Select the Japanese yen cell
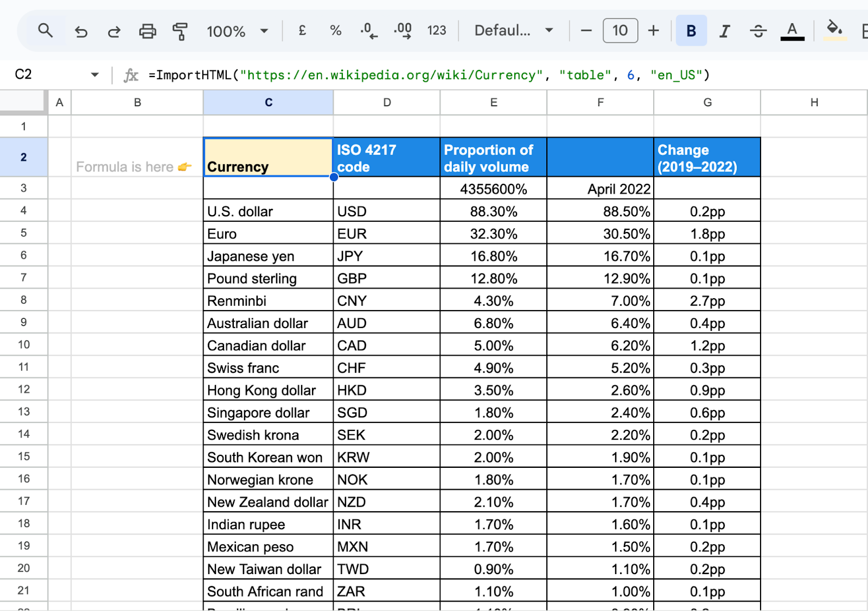This screenshot has height=611, width=868. click(x=269, y=255)
